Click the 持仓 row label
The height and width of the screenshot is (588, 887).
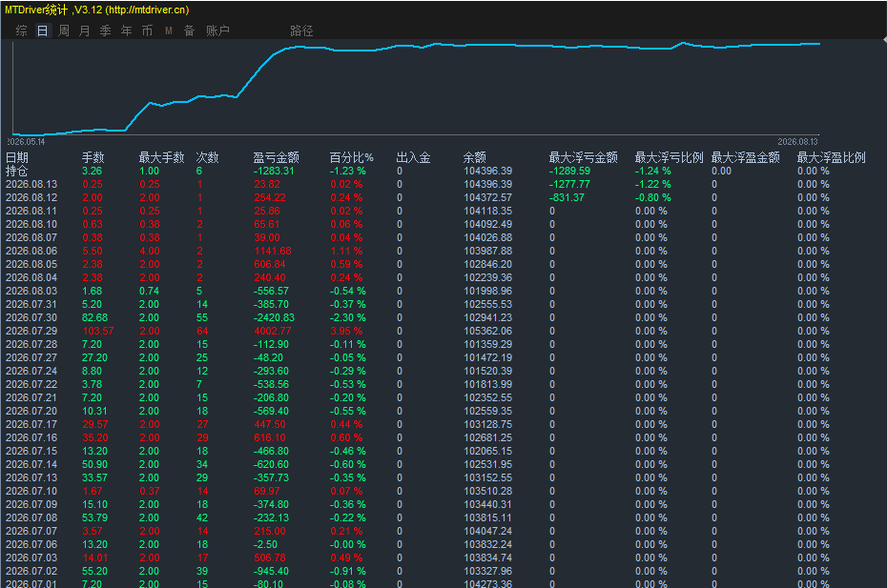tap(17, 171)
